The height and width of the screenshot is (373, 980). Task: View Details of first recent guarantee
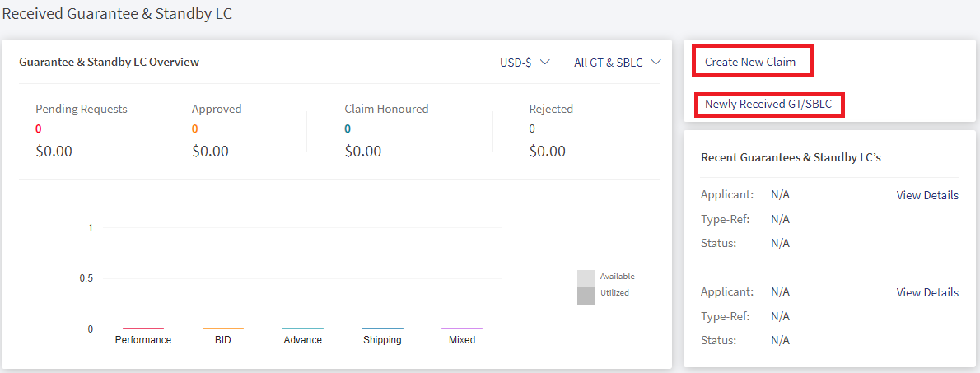point(927,195)
